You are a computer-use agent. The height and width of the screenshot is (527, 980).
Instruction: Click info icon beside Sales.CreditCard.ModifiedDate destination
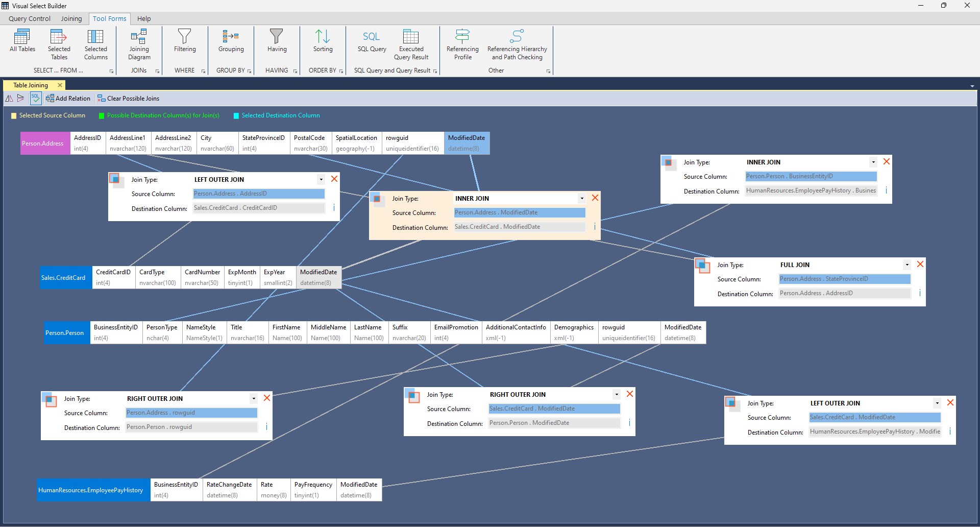[595, 227]
